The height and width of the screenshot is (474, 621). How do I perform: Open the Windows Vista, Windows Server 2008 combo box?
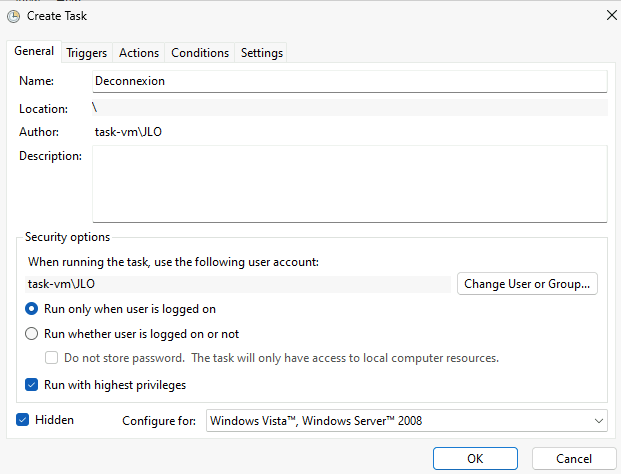point(407,421)
